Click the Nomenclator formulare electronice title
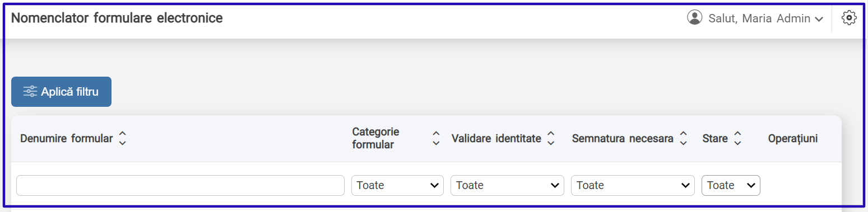This screenshot has height=212, width=868. [117, 18]
